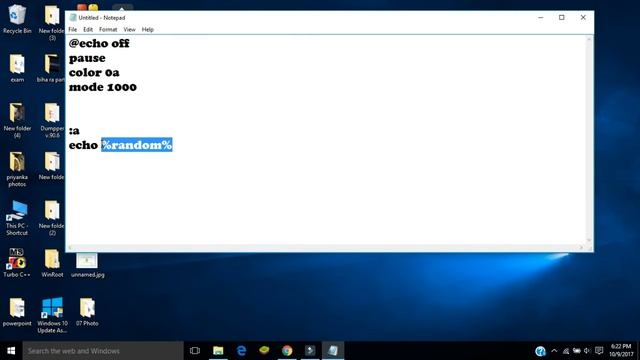Select the New folder (2) desktop icon
Viewport: 640px width, 360px height.
(x=52, y=218)
